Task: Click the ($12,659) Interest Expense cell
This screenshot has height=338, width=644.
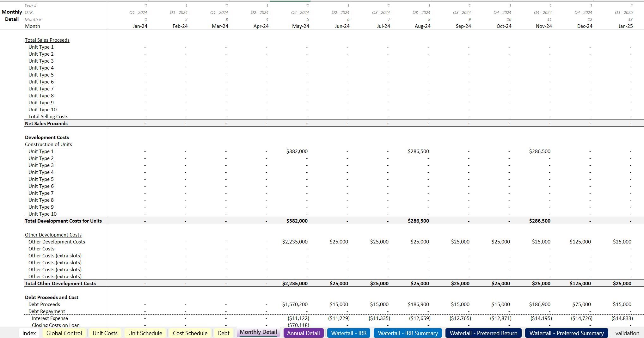Action: [x=420, y=318]
